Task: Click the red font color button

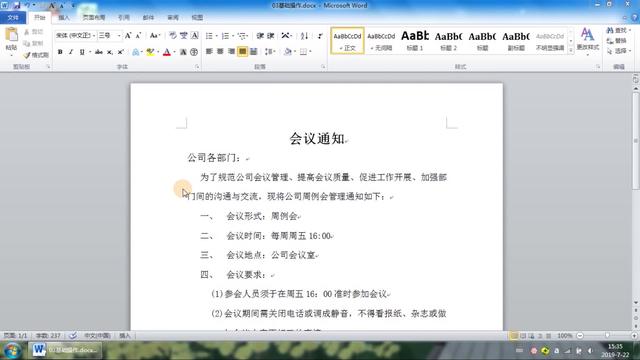Action: [x=167, y=52]
